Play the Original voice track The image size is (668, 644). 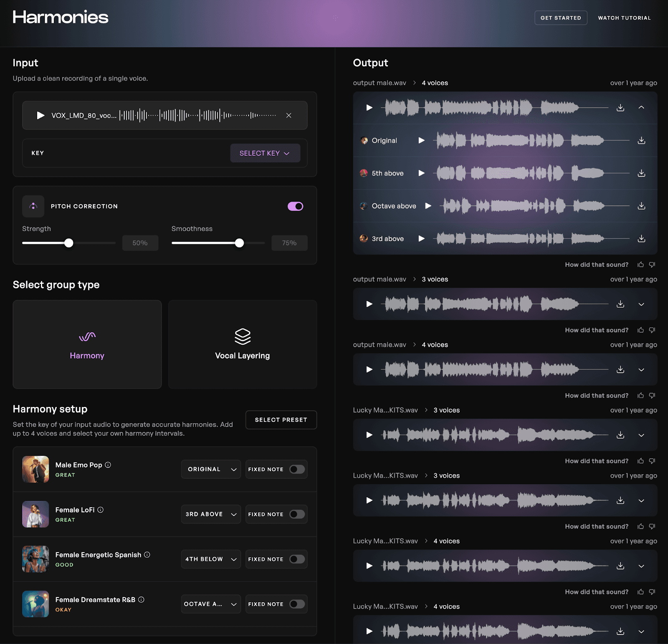point(421,140)
